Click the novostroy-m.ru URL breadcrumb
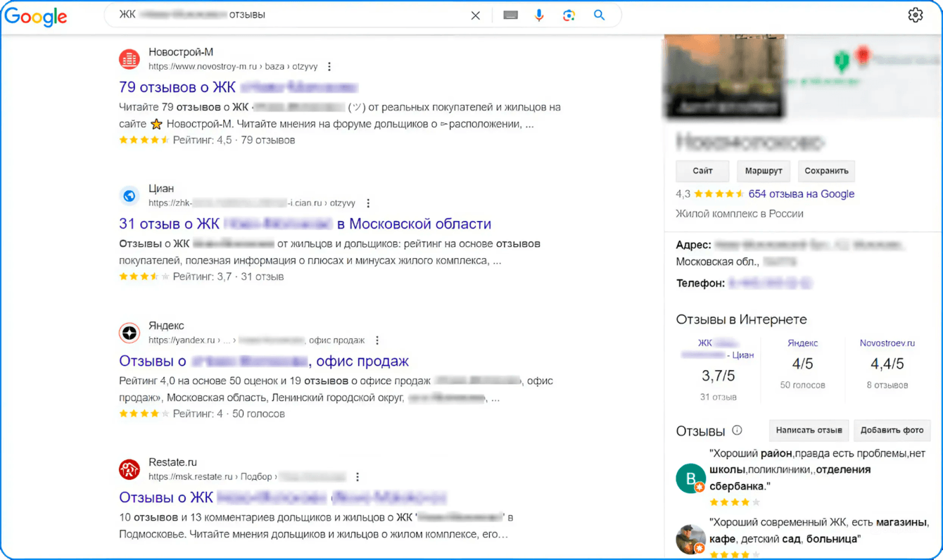943x560 pixels. pos(233,67)
